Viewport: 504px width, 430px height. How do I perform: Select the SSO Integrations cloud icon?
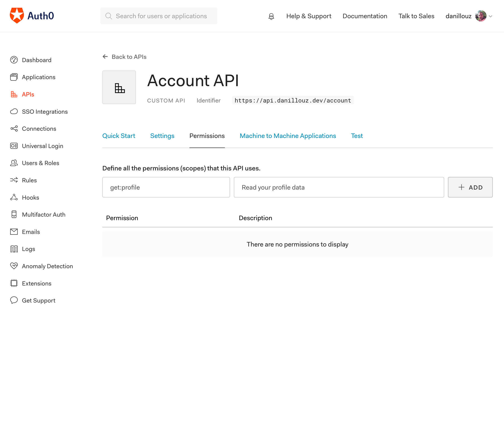point(14,112)
